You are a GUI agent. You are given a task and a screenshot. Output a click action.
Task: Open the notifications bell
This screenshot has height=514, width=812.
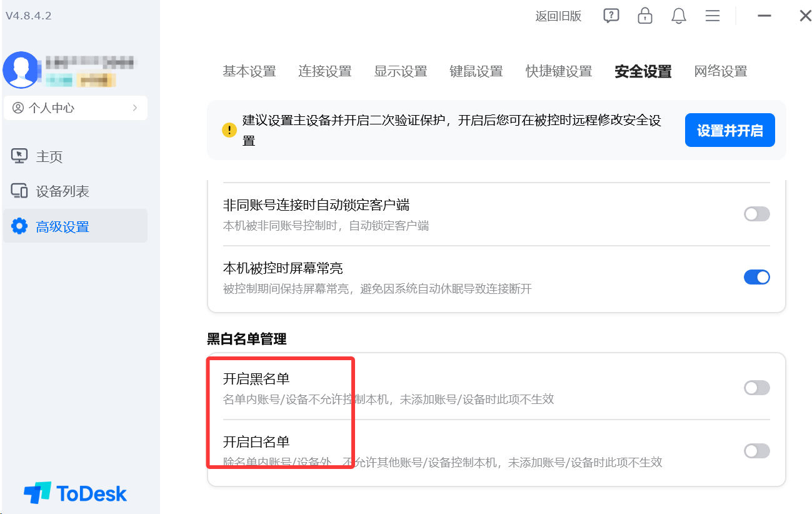click(x=678, y=16)
